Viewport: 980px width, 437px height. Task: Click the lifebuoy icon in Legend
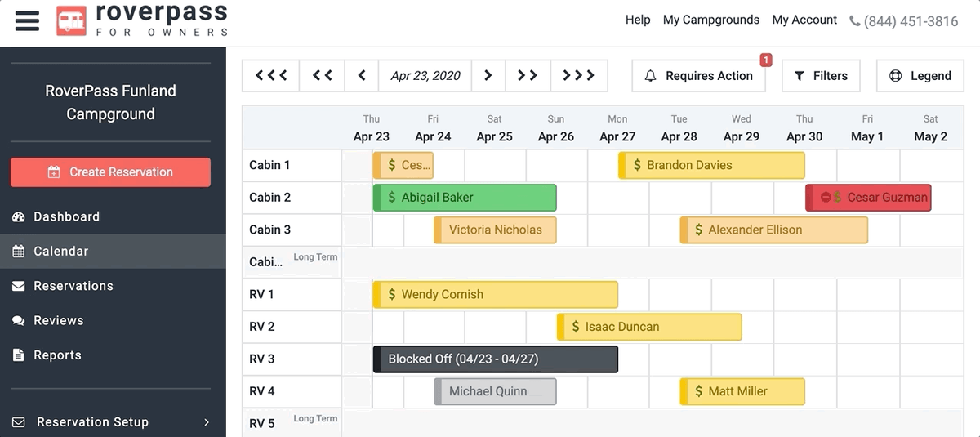pos(896,76)
